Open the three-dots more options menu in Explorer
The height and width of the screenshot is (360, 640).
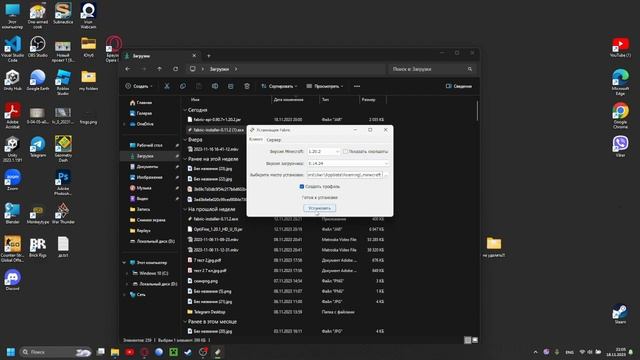pos(357,86)
